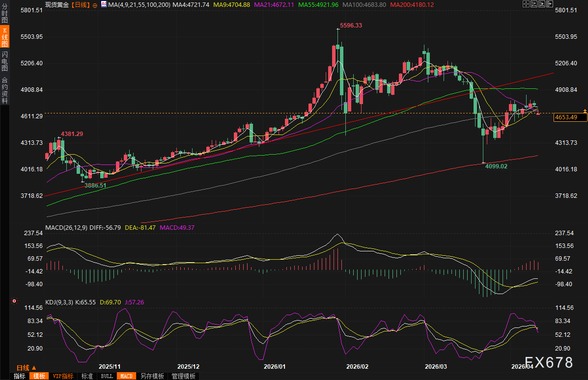Click the 管理模板 button
This screenshot has width=588, height=380.
pyautogui.click(x=183, y=376)
